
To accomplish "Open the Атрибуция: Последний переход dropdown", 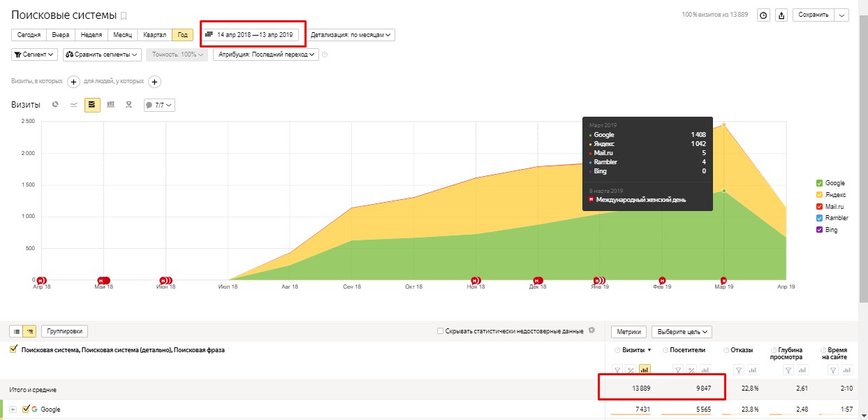I will tap(266, 54).
